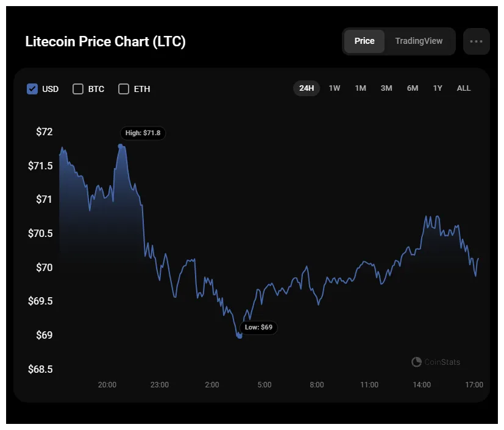This screenshot has width=504, height=430.
Task: Disable the USD price checkbox
Action: (32, 89)
